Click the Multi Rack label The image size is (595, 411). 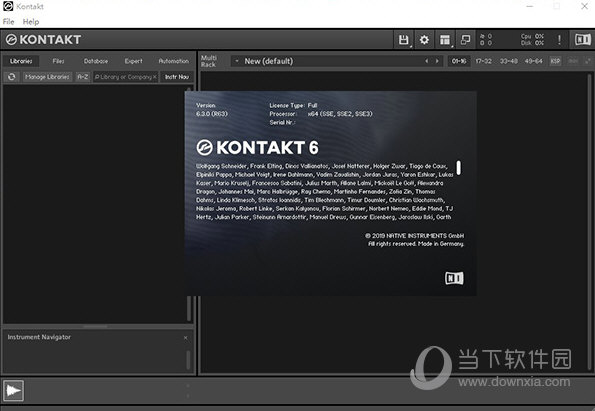tap(208, 61)
